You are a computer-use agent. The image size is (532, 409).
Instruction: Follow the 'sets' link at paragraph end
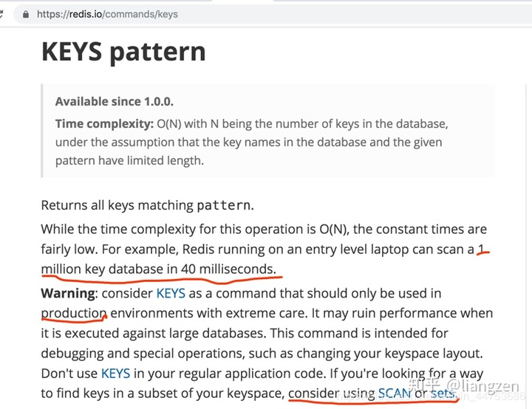(443, 393)
